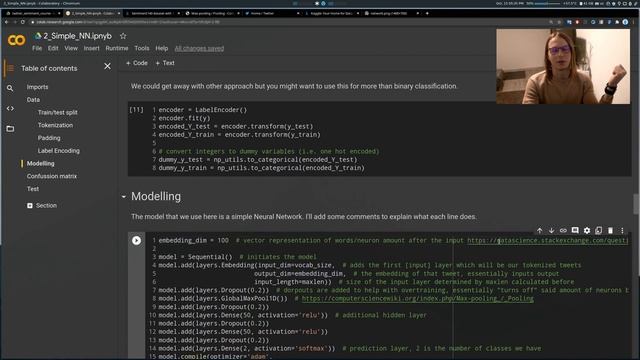The width and height of the screenshot is (640, 360).
Task: Open the Code snippets sidebar icon
Action: pos(10,108)
